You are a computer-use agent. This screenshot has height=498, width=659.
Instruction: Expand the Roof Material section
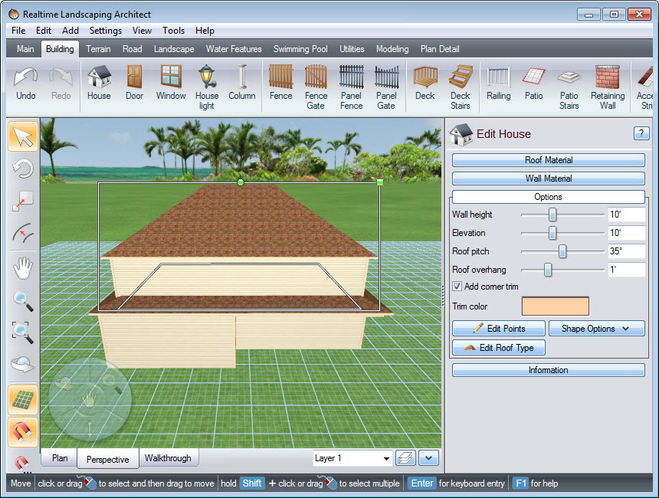[x=548, y=160]
